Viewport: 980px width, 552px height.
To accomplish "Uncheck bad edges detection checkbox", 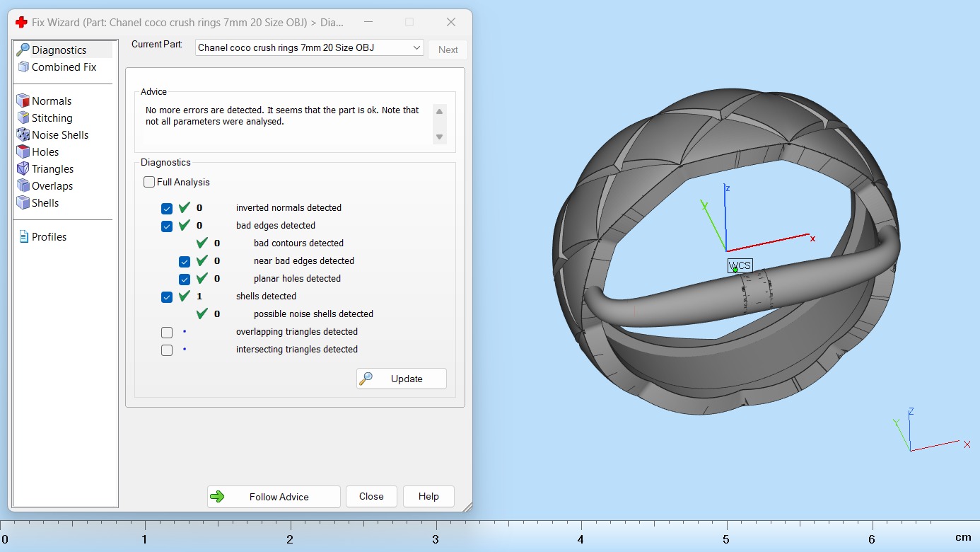I will coord(167,226).
